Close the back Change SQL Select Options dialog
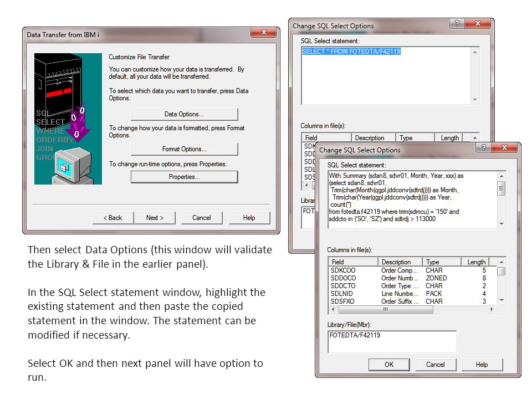Screen dimensions: 532x399 pyautogui.click(x=478, y=23)
